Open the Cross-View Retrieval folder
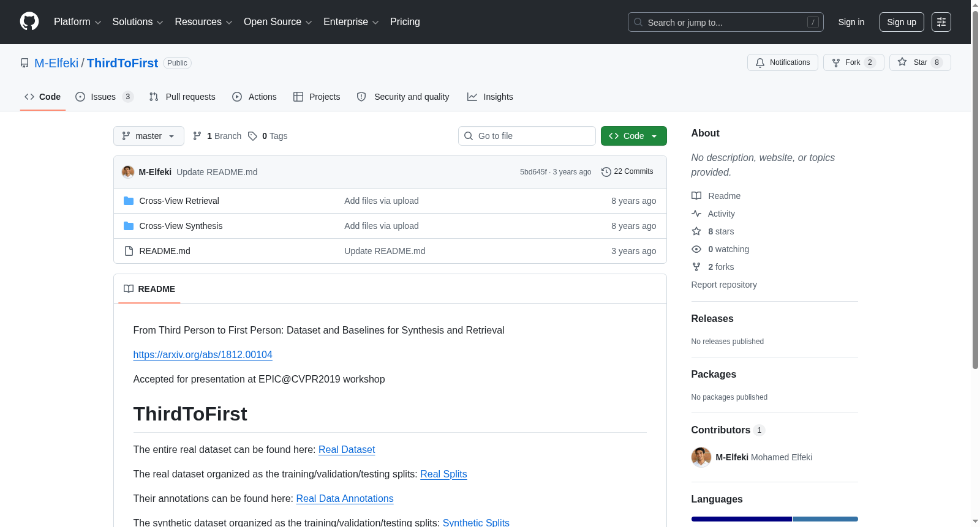Screen dimensions: 980x527 pyautogui.click(x=179, y=201)
